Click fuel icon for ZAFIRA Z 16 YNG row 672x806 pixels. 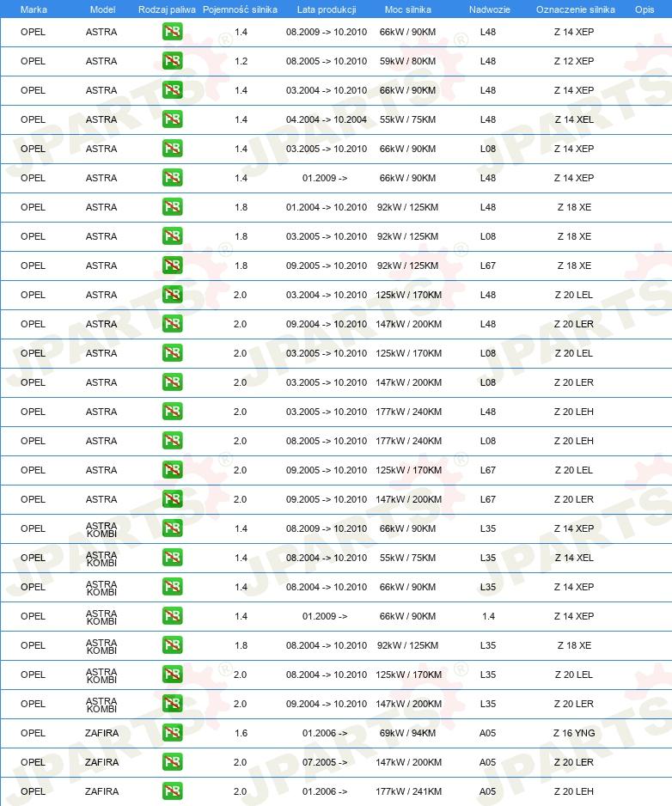point(172,732)
